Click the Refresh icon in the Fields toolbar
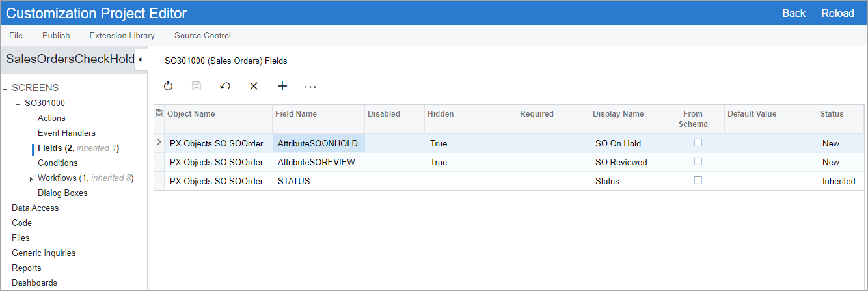868x291 pixels. [x=168, y=86]
